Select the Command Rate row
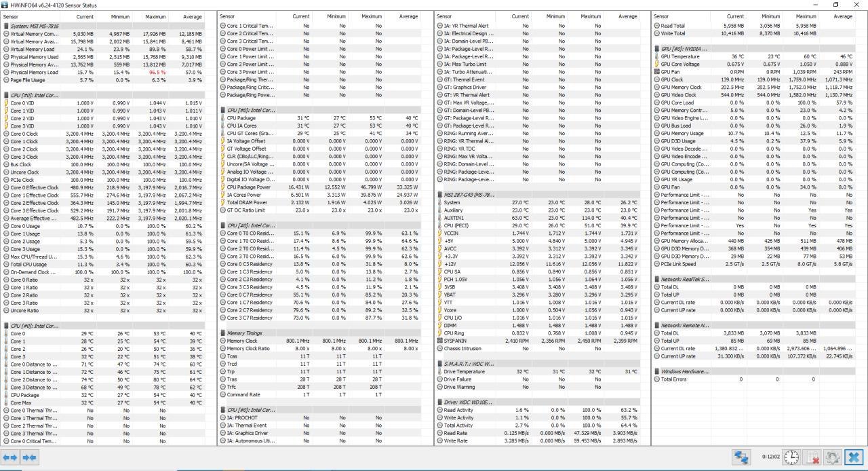 [x=319, y=394]
